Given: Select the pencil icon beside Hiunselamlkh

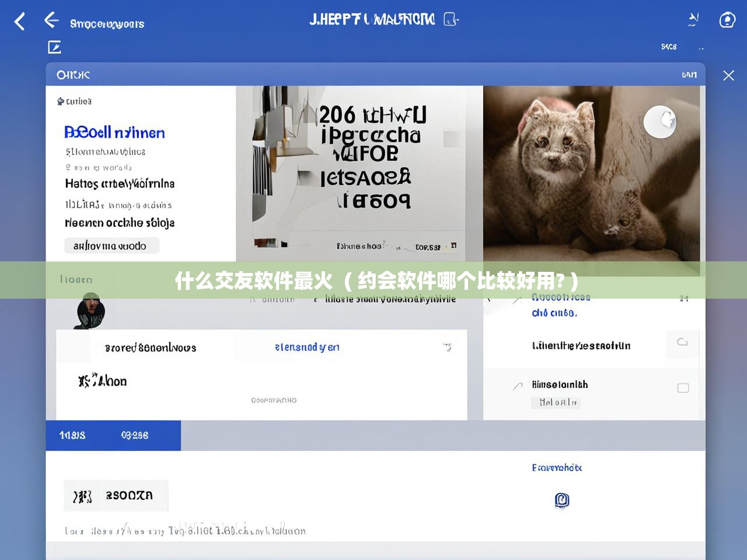Looking at the screenshot, I should click(517, 385).
